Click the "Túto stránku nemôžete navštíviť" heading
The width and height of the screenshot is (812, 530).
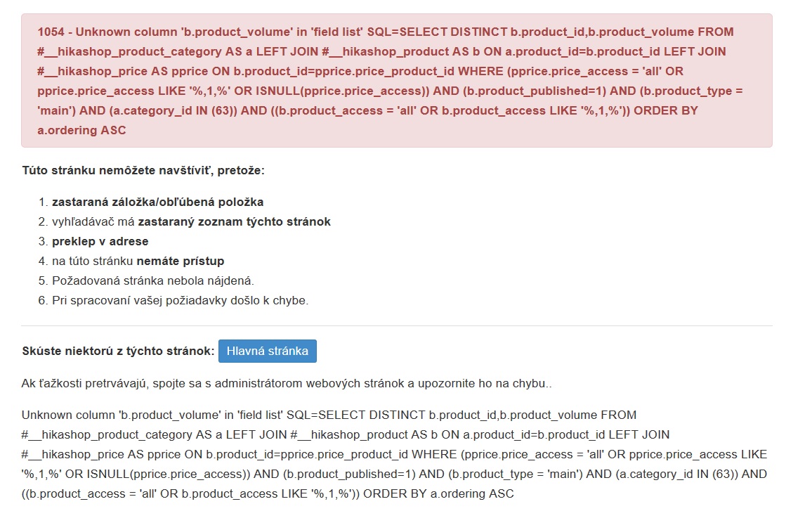[143, 171]
